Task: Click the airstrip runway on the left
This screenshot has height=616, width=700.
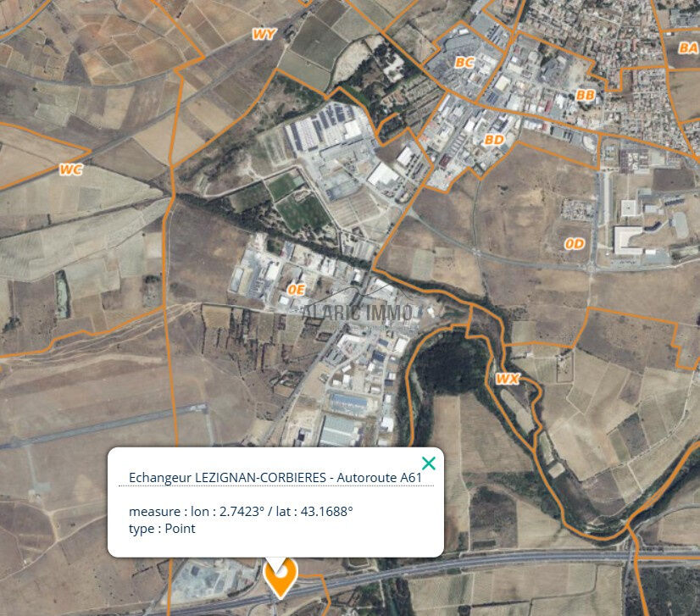Action: [103, 425]
